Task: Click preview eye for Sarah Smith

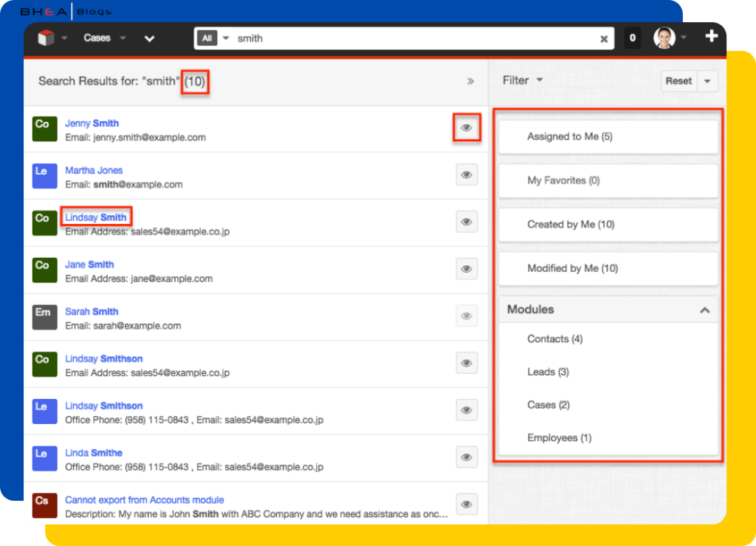Action: click(x=467, y=316)
